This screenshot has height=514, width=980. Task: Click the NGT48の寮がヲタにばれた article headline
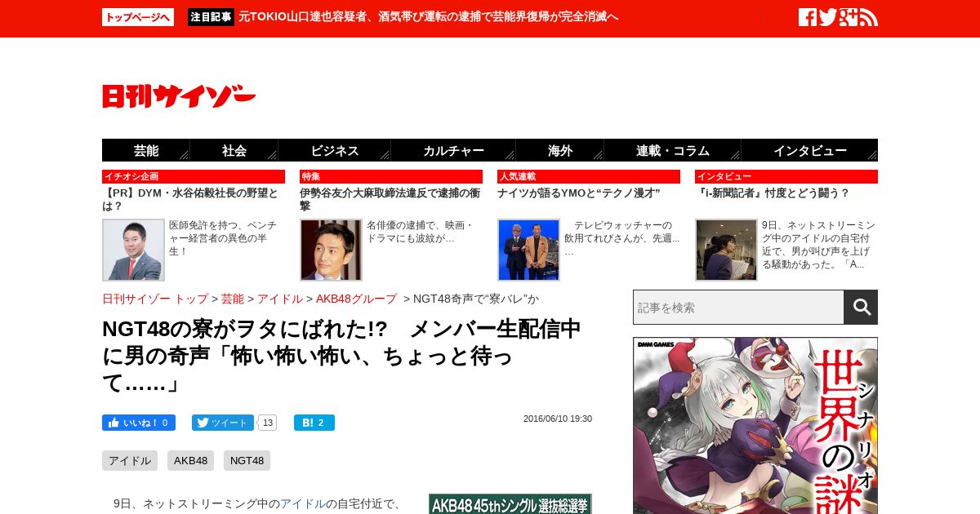pos(341,356)
